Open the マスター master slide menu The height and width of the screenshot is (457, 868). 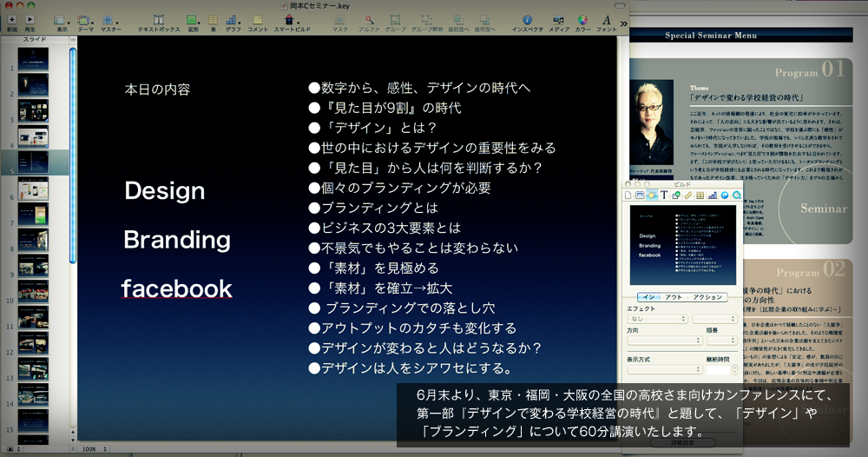pyautogui.click(x=110, y=23)
